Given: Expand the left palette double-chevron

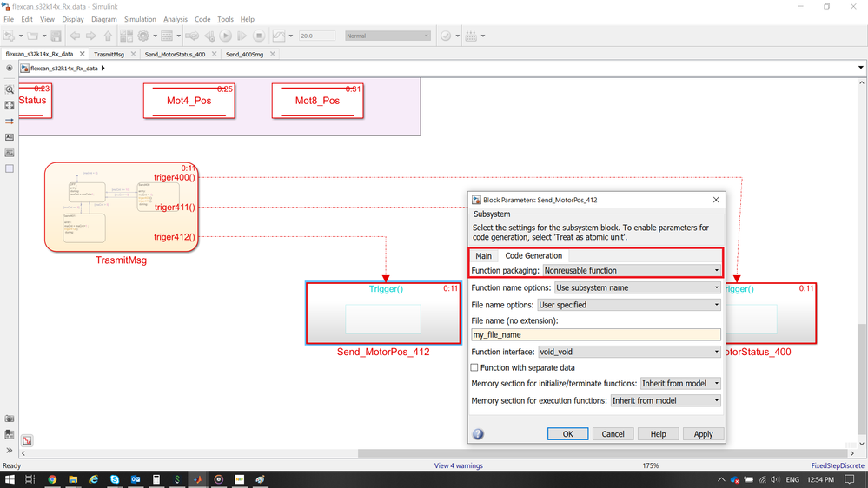Looking at the screenshot, I should click(x=10, y=451).
